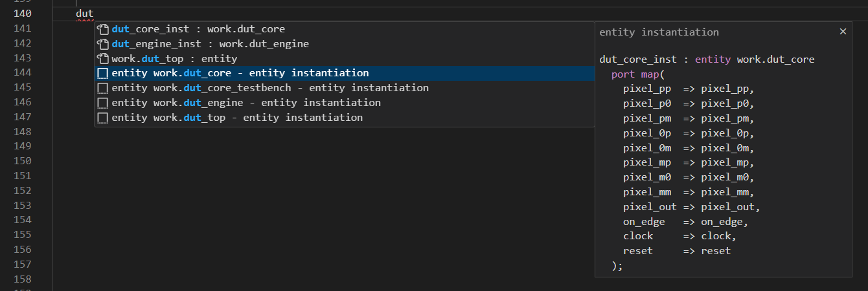868x291 pixels.
Task: Click line number 157 in the gutter
Action: tap(22, 264)
